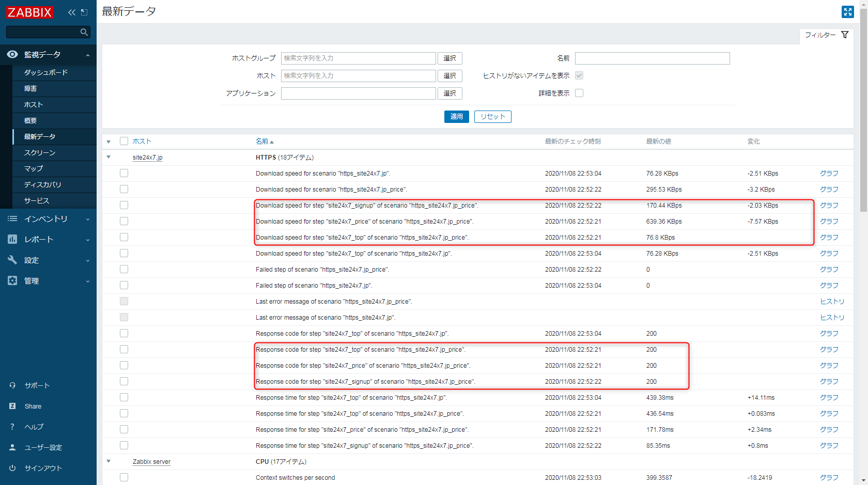The width and height of the screenshot is (868, 485).
Task: Open ディスカバリ menu item
Action: point(54,185)
